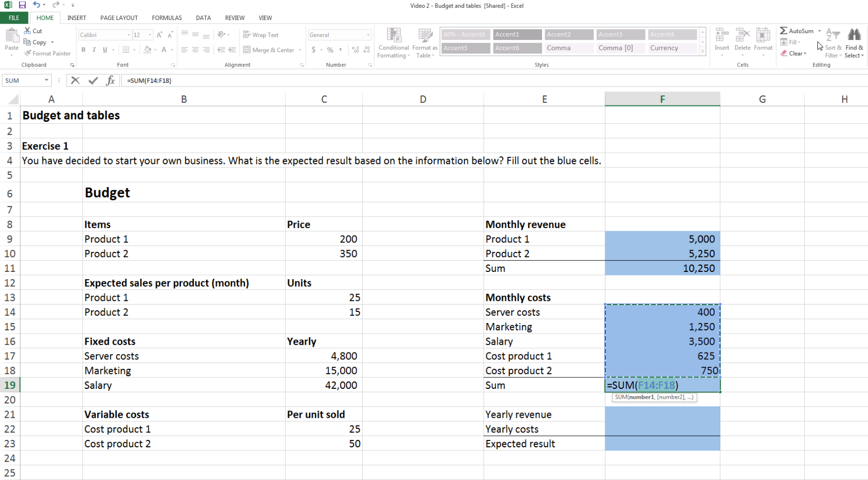Image resolution: width=868 pixels, height=480 pixels.
Task: Toggle Bold formatting
Action: 83,50
